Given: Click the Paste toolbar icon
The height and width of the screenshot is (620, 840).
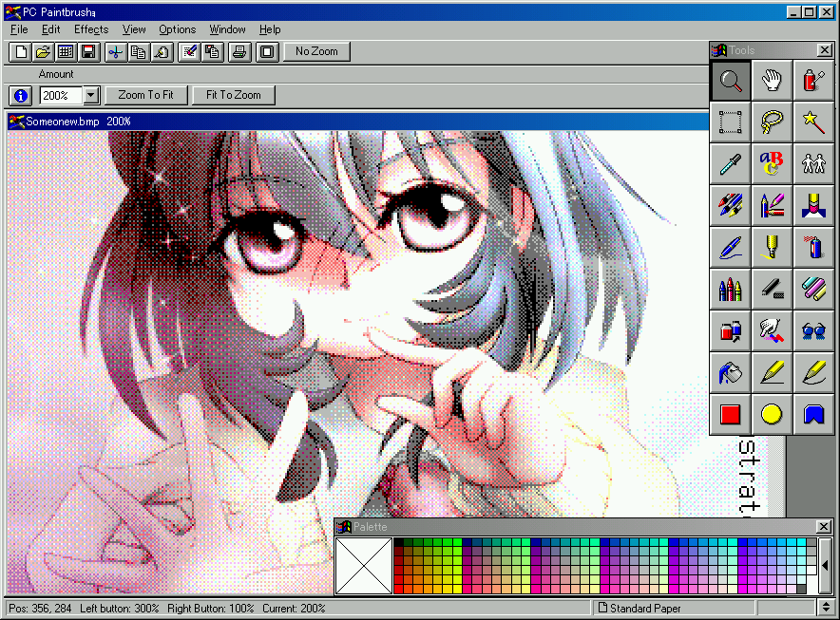Looking at the screenshot, I should 162,52.
